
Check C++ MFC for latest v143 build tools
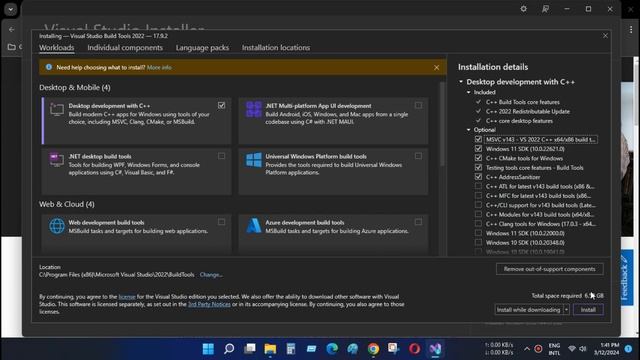tap(478, 196)
